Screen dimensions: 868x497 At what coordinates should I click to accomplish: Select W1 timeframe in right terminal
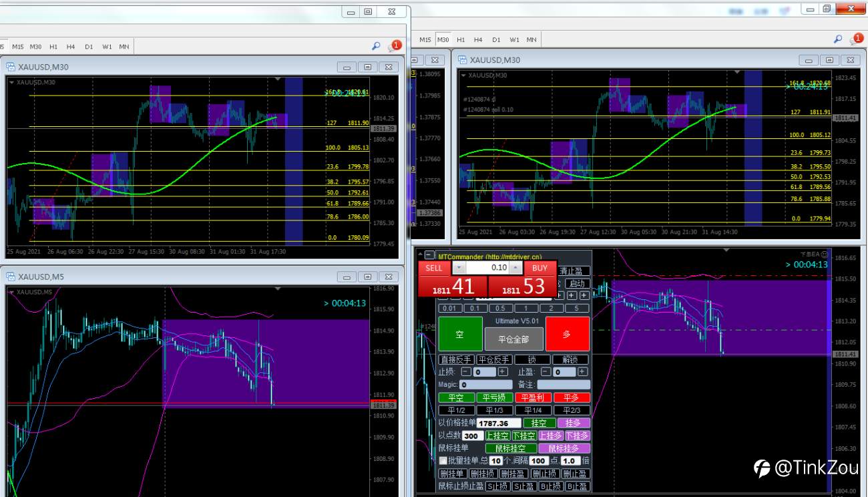[x=514, y=40]
